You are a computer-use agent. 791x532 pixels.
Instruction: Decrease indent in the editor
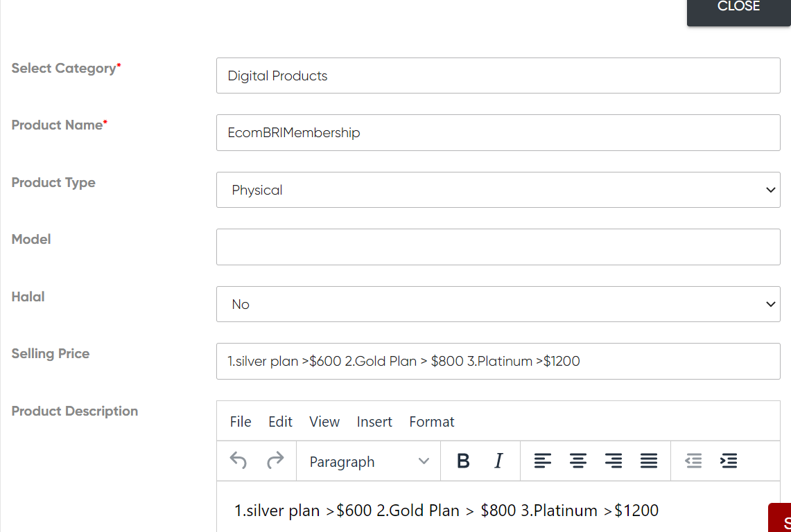coord(693,461)
